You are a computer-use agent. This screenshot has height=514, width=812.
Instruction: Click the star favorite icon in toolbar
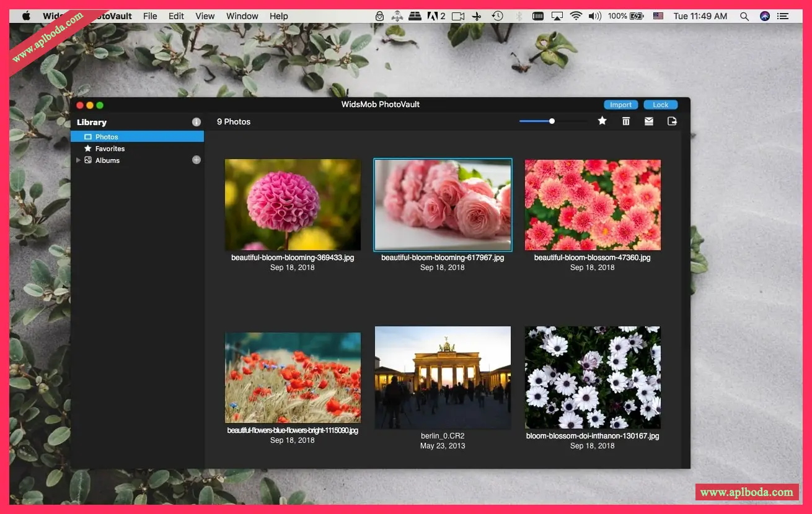tap(602, 121)
